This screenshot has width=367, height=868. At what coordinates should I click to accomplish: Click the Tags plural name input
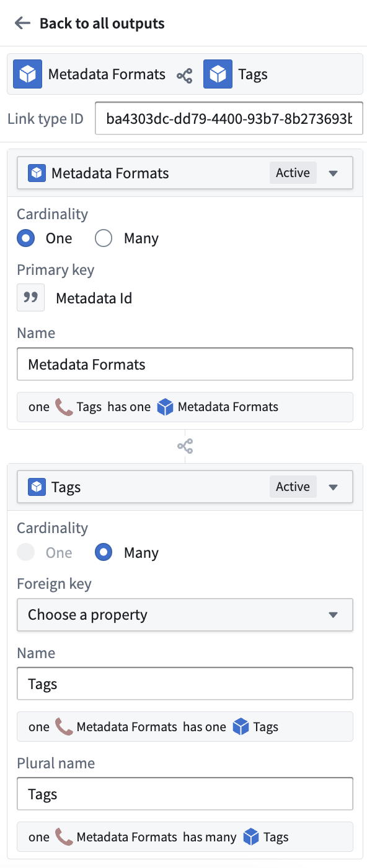(185, 794)
